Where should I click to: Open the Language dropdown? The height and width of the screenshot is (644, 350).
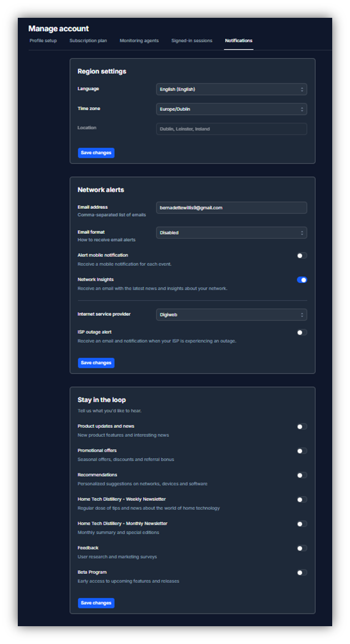point(231,89)
